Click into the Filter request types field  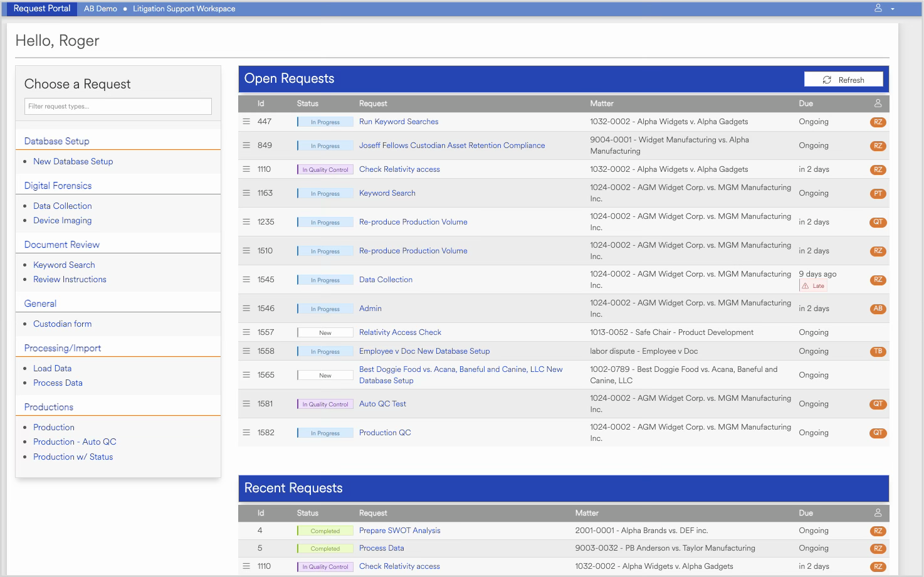118,106
